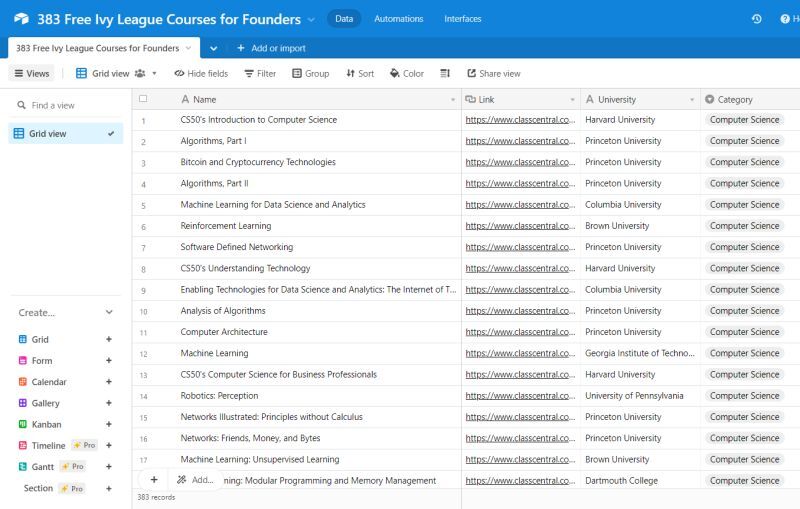Screen dimensions: 800x509
Task: Expand the base name dropdown
Action: [311, 19]
